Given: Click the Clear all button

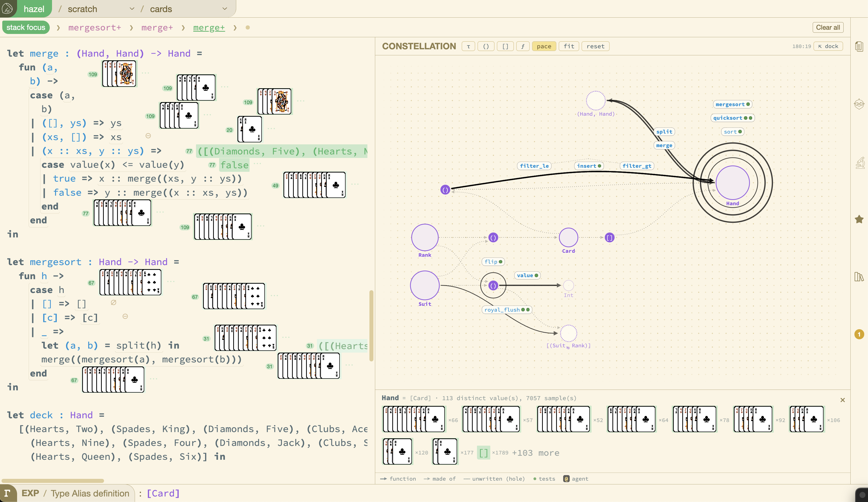Looking at the screenshot, I should click(x=828, y=27).
